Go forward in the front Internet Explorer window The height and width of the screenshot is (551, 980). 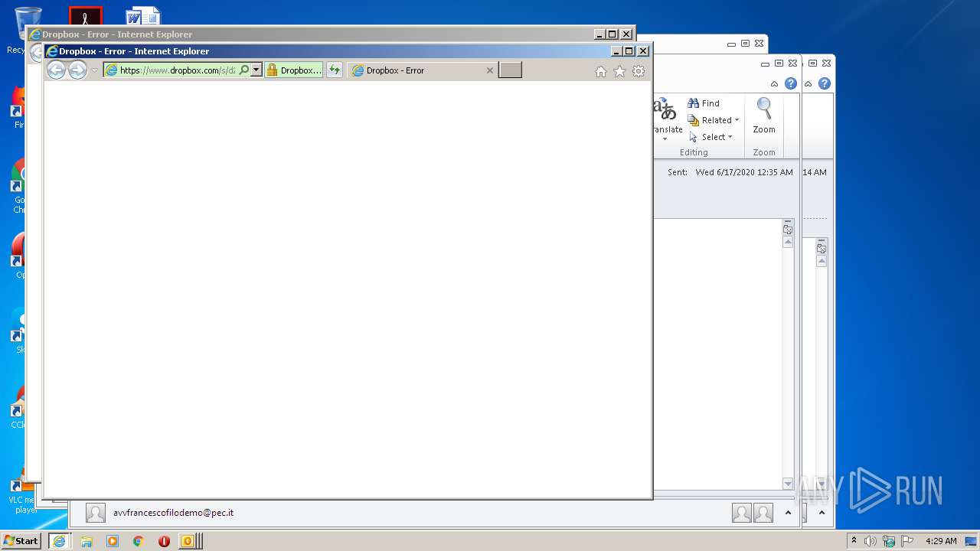pyautogui.click(x=77, y=70)
